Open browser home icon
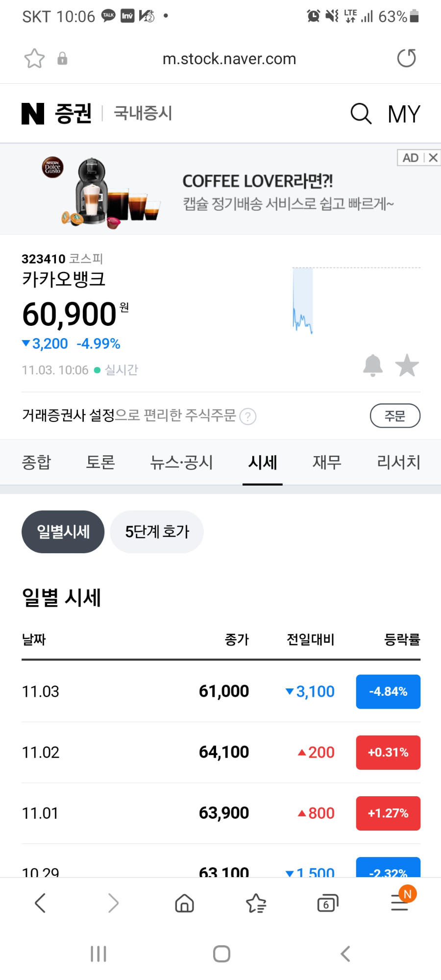This screenshot has width=441, height=980. pyautogui.click(x=185, y=903)
